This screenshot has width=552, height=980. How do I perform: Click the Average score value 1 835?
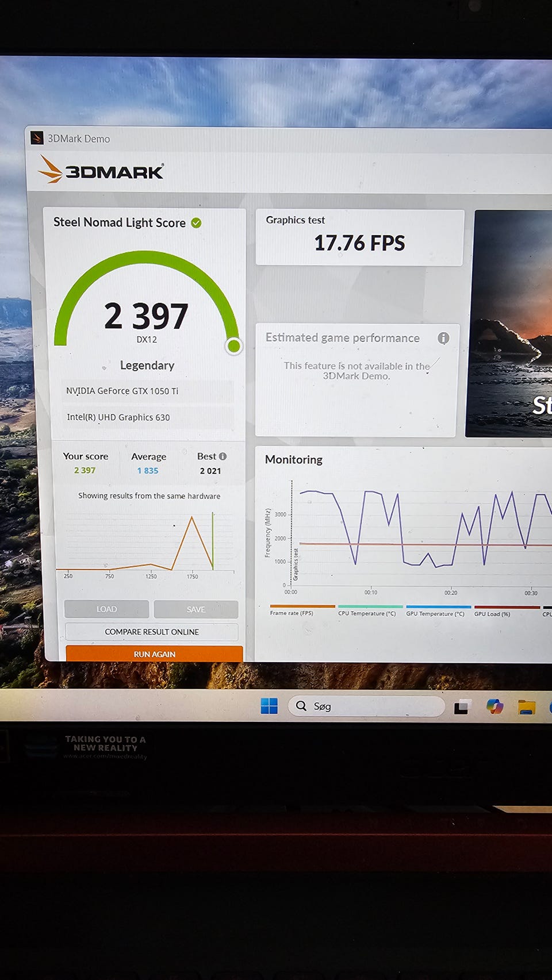pos(148,471)
